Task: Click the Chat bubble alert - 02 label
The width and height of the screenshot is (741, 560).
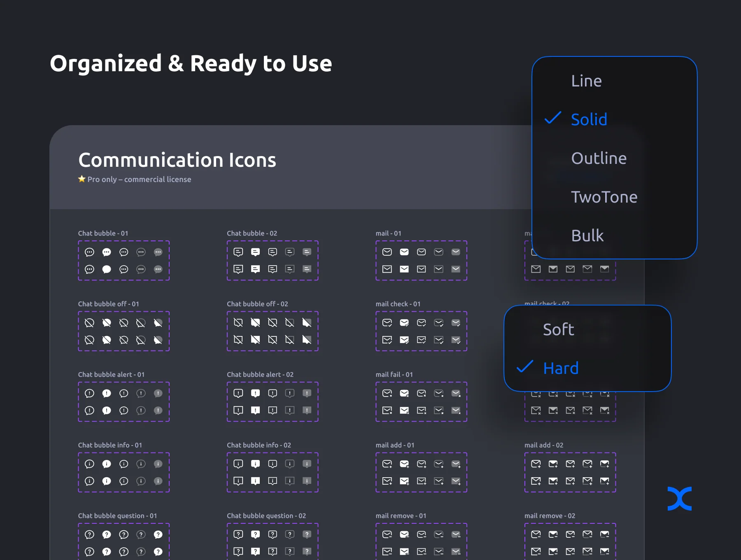Action: tap(260, 375)
